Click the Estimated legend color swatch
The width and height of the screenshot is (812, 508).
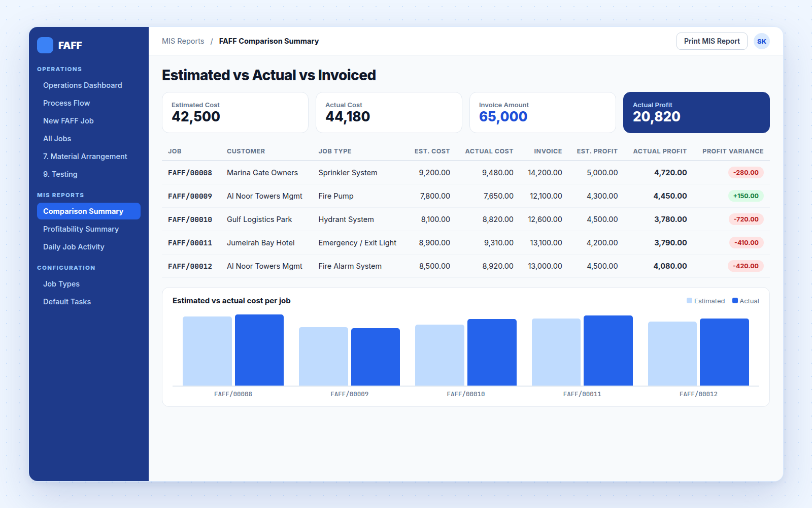[689, 301]
